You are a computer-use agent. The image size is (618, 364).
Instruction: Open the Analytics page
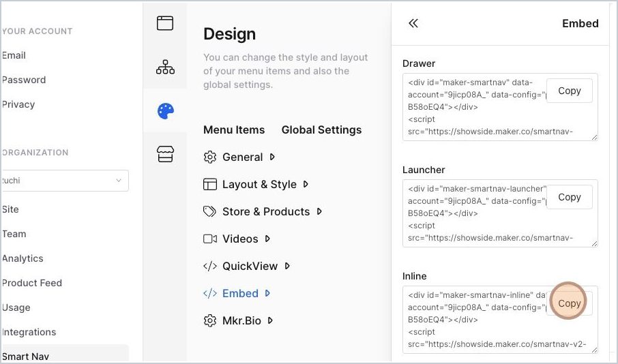(23, 258)
